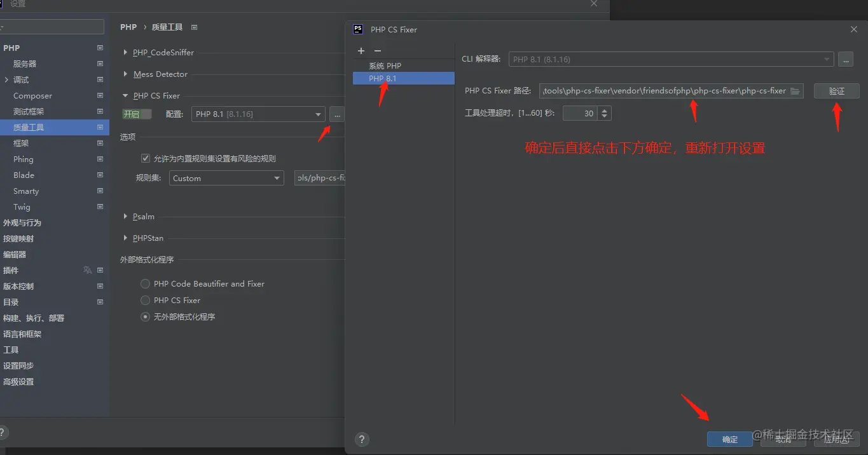This screenshot has height=455, width=868.
Task: Click the 验证 button
Action: click(x=836, y=91)
